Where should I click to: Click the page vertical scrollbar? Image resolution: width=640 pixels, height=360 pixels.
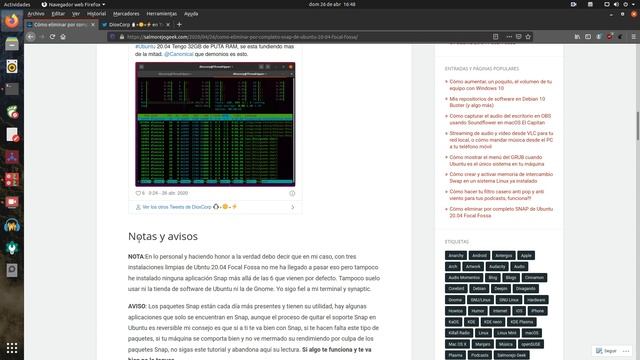pos(637,127)
